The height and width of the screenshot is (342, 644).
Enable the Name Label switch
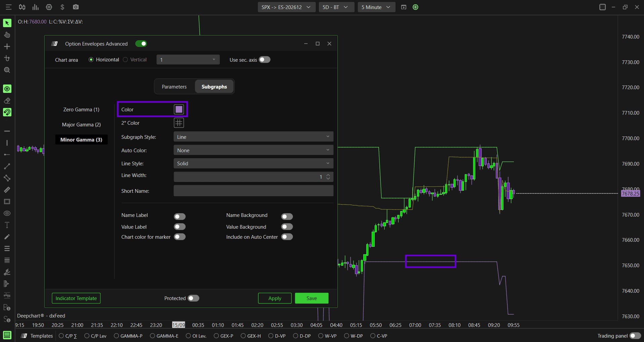[180, 217]
